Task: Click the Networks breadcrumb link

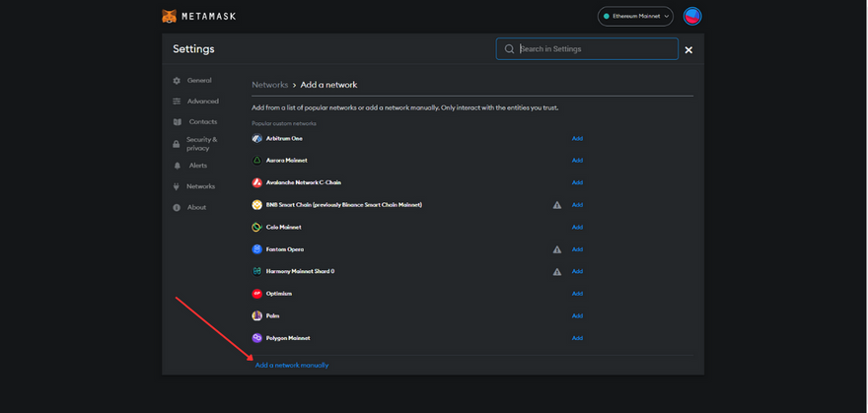Action: 269,85
